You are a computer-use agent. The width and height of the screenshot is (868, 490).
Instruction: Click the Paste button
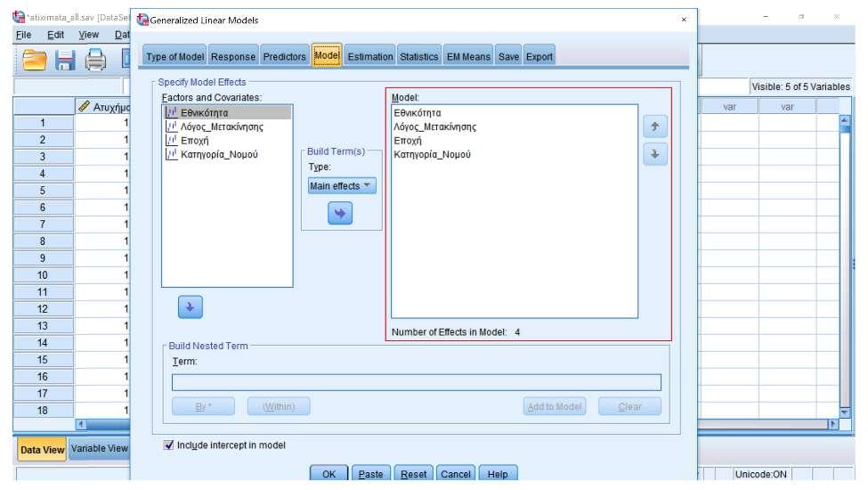370,473
